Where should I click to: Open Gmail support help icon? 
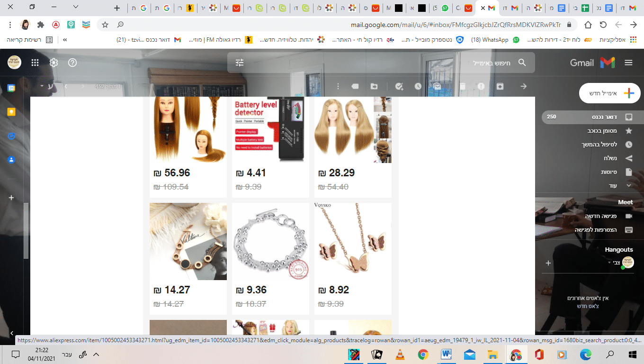coord(72,63)
